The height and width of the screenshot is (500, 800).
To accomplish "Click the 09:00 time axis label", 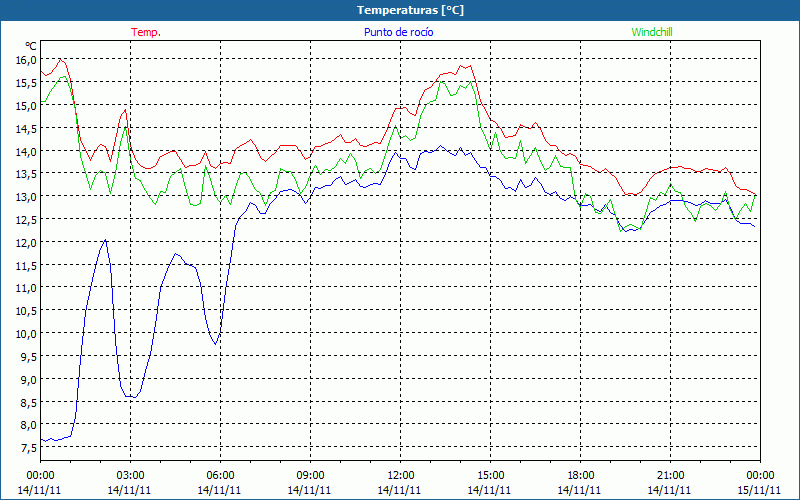I will coord(310,476).
